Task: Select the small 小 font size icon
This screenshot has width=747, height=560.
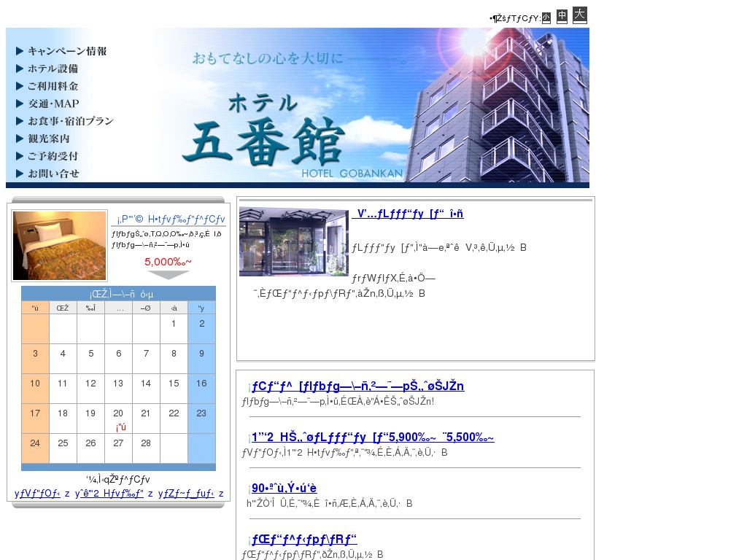Action: [546, 18]
